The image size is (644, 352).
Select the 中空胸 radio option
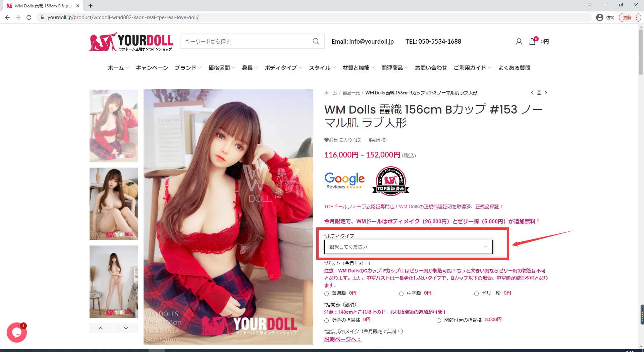point(401,294)
